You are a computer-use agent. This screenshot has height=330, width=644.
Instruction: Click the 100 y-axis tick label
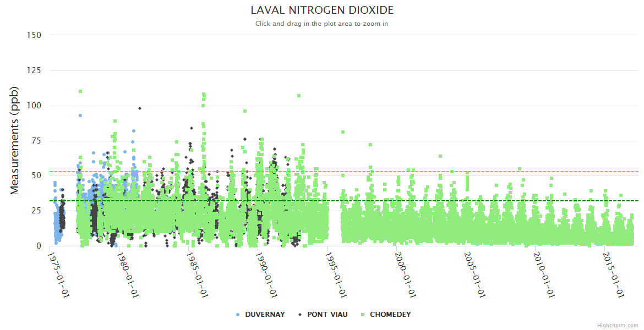34,106
